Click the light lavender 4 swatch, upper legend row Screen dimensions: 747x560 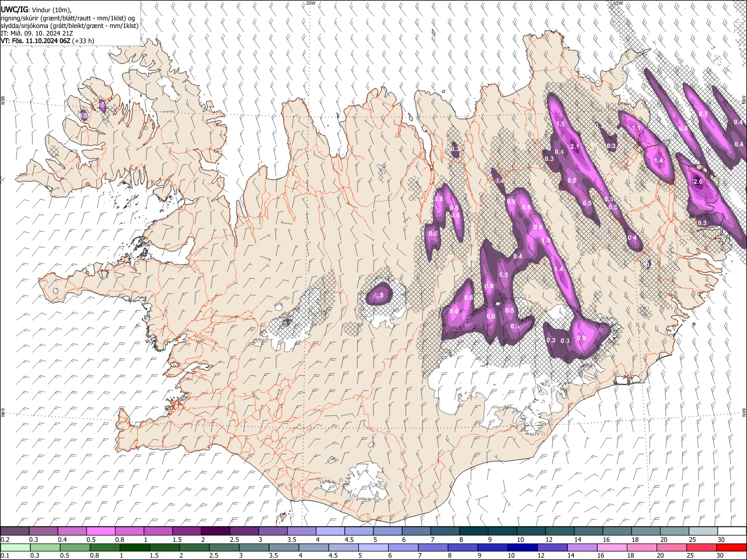coord(330,531)
